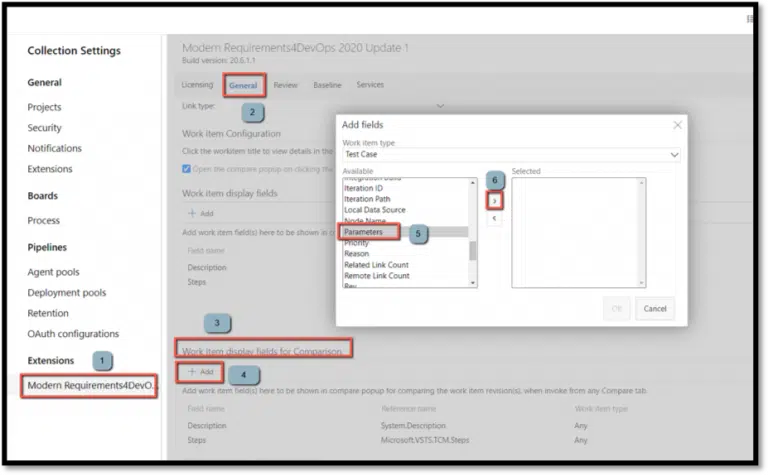Viewport: 768px width, 476px height.
Task: Open Modern Requirements4DevOps extension settings
Action: point(90,385)
